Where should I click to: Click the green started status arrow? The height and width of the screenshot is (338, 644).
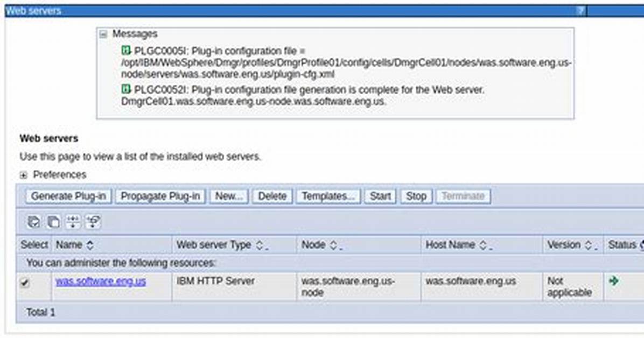614,281
